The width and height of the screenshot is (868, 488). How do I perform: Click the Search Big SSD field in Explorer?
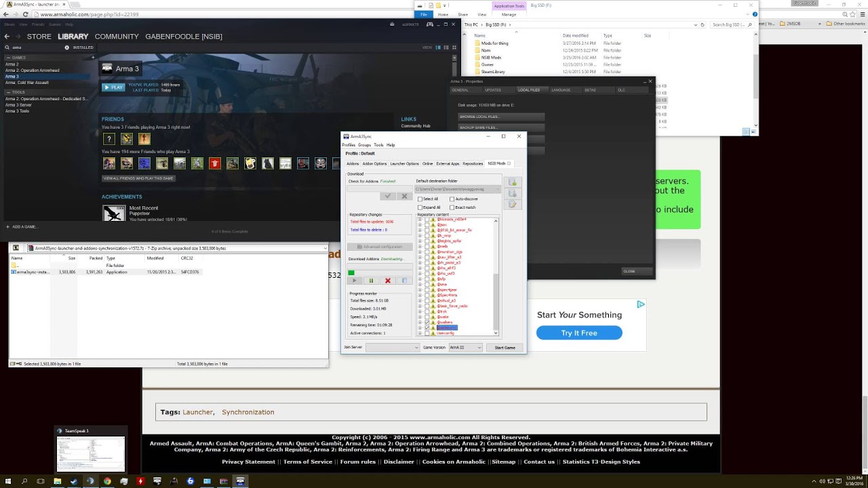(731, 24)
